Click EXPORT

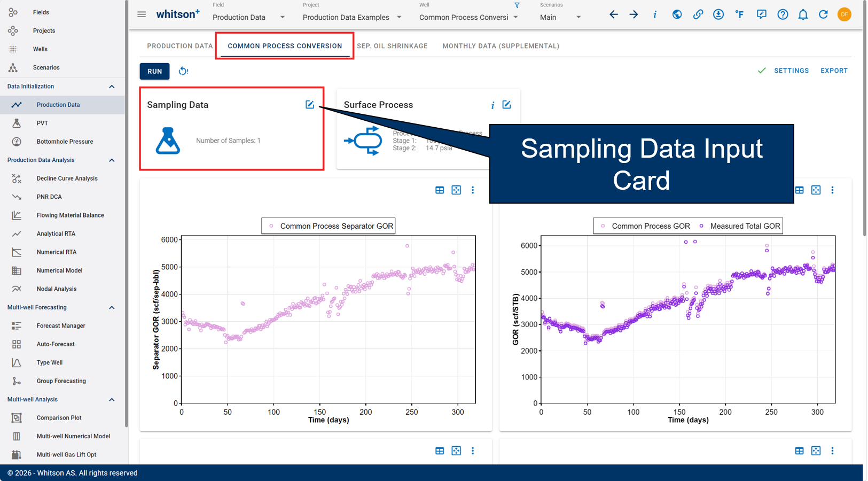[834, 71]
